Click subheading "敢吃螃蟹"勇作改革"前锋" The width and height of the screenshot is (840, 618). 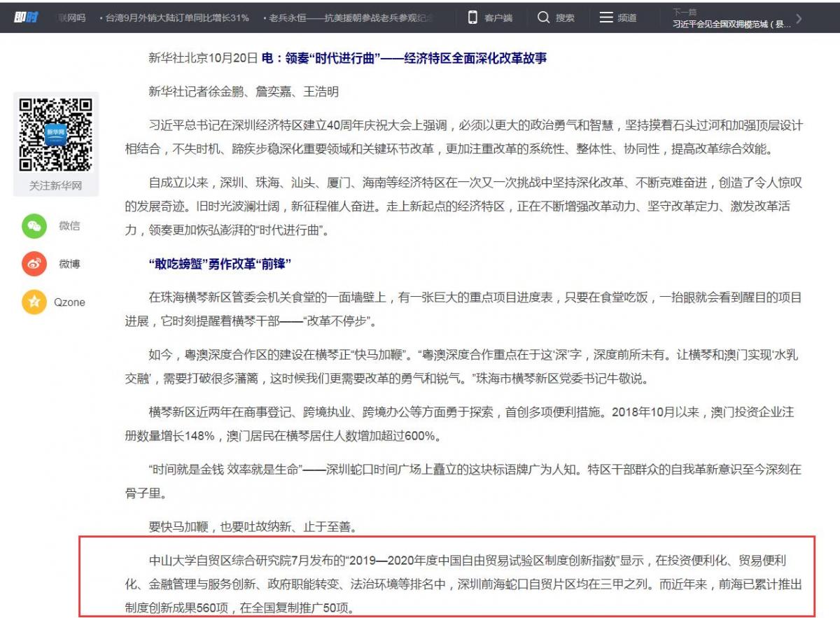point(220,265)
